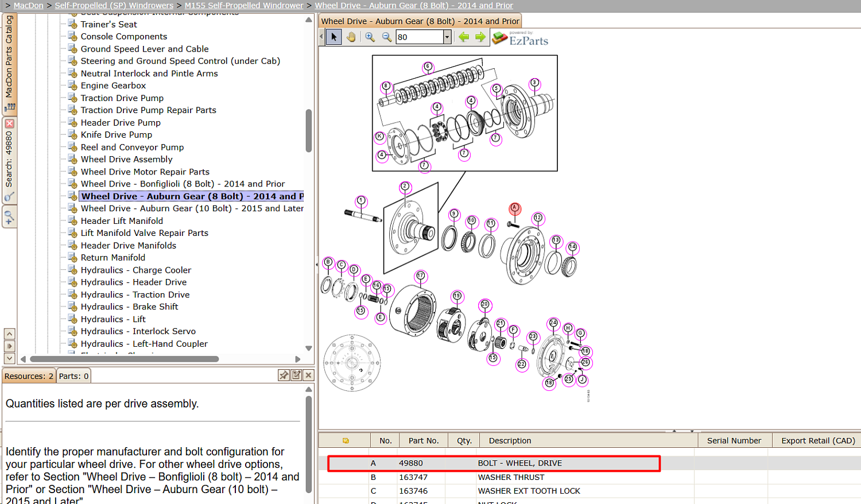Image resolution: width=861 pixels, height=504 pixels.
Task: Activate the hand pan tool
Action: [351, 37]
